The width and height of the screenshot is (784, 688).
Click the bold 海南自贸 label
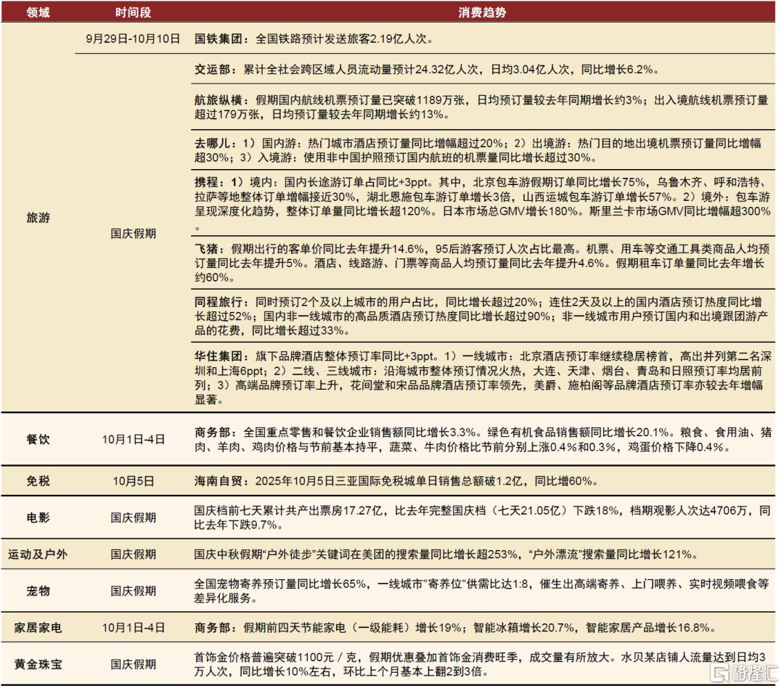217,480
